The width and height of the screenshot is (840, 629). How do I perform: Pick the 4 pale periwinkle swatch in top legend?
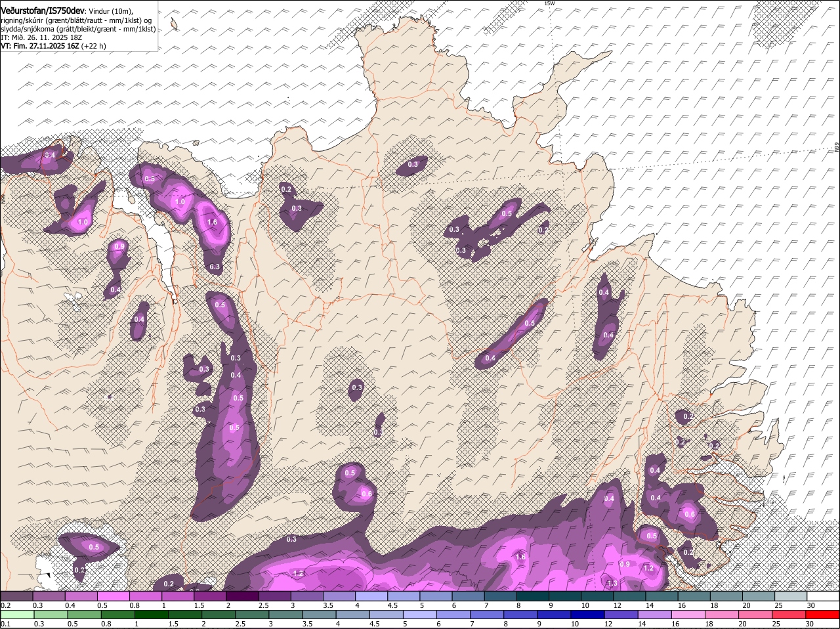click(371, 596)
